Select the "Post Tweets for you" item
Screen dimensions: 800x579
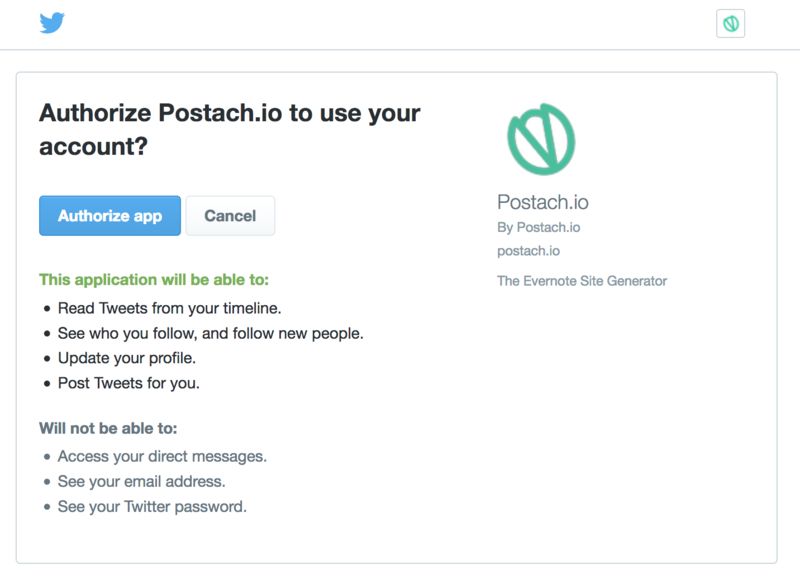(129, 383)
